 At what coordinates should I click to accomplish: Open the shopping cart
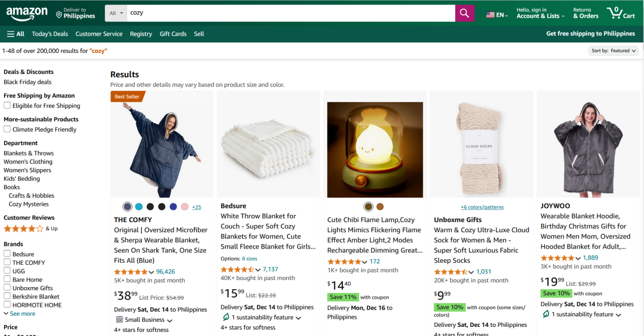tap(621, 13)
